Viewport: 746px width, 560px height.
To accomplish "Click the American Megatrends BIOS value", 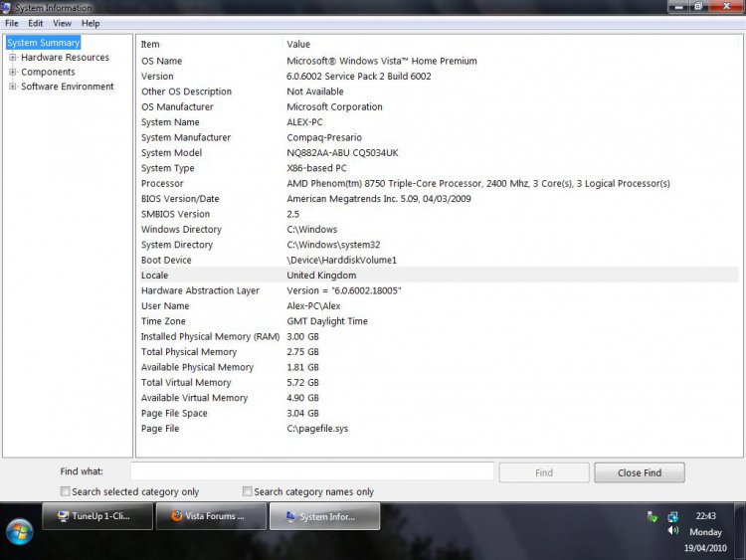I will click(x=379, y=198).
